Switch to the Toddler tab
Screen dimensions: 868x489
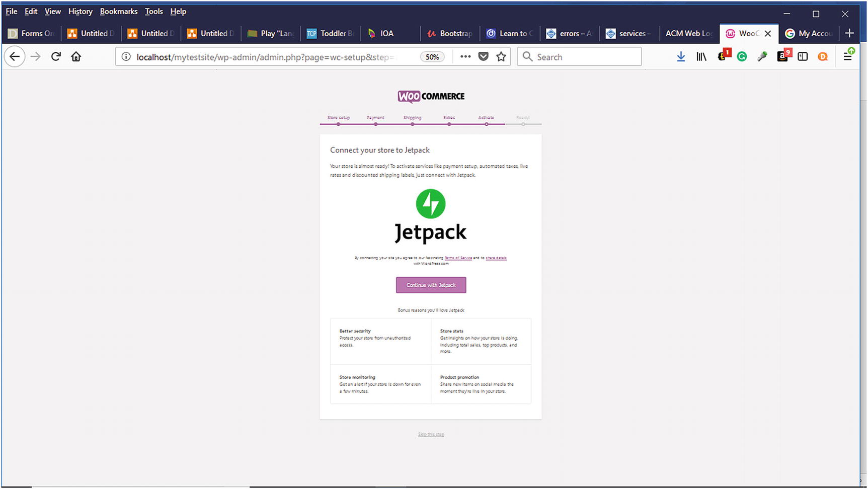click(x=331, y=33)
